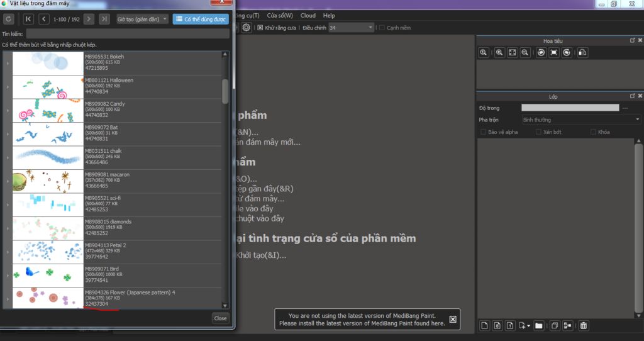Screen dimensions: 644x341
Task: Select the MB909071 Bird brush row
Action: (x=116, y=276)
